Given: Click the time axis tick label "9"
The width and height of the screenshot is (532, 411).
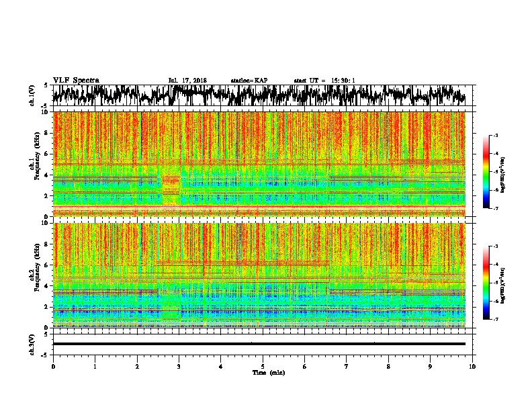Looking at the screenshot, I should [430, 367].
